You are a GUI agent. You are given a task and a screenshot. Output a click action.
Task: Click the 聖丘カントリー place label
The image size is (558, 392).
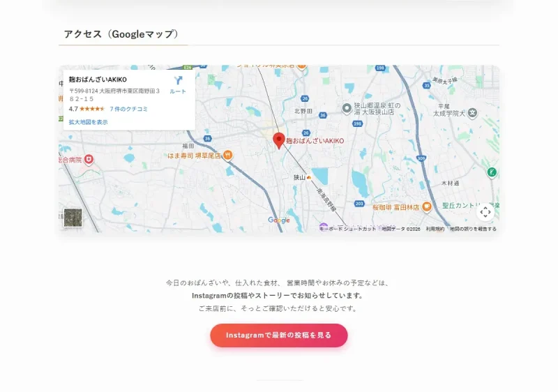pyautogui.click(x=470, y=205)
